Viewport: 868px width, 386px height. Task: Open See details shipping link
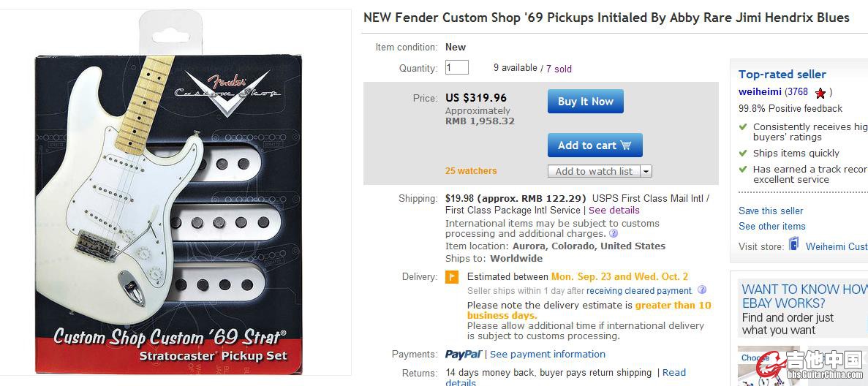coord(614,210)
